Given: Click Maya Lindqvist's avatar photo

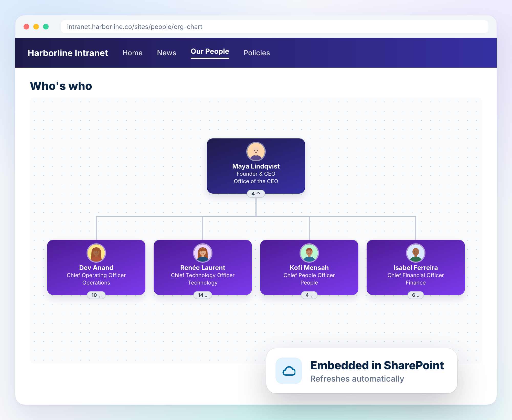Looking at the screenshot, I should pos(256,152).
